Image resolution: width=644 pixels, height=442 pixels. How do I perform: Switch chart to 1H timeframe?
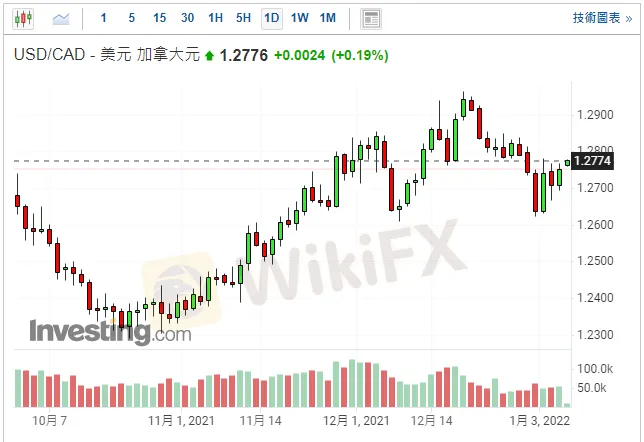coord(216,18)
